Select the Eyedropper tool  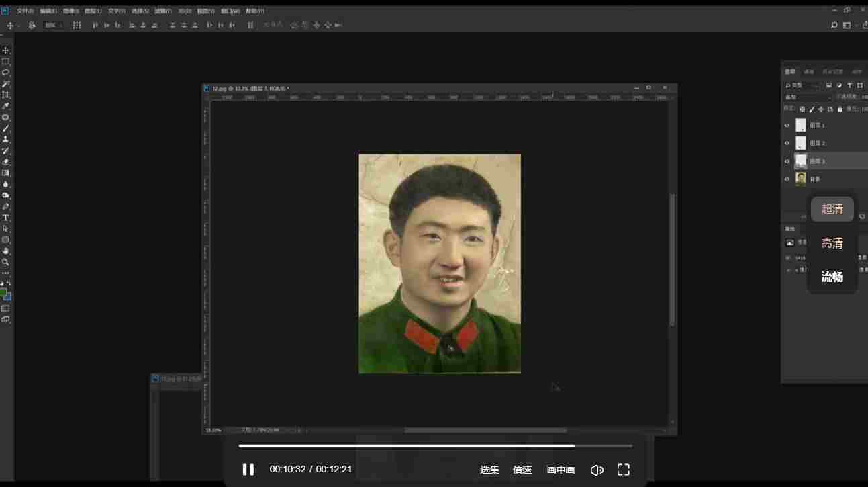pyautogui.click(x=5, y=106)
